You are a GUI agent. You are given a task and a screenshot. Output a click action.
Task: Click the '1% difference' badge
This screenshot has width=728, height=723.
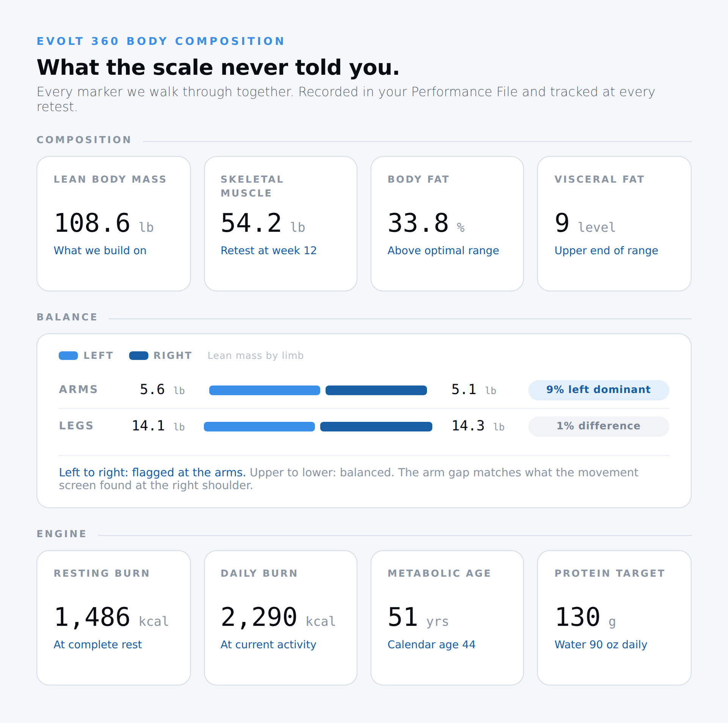tap(598, 426)
